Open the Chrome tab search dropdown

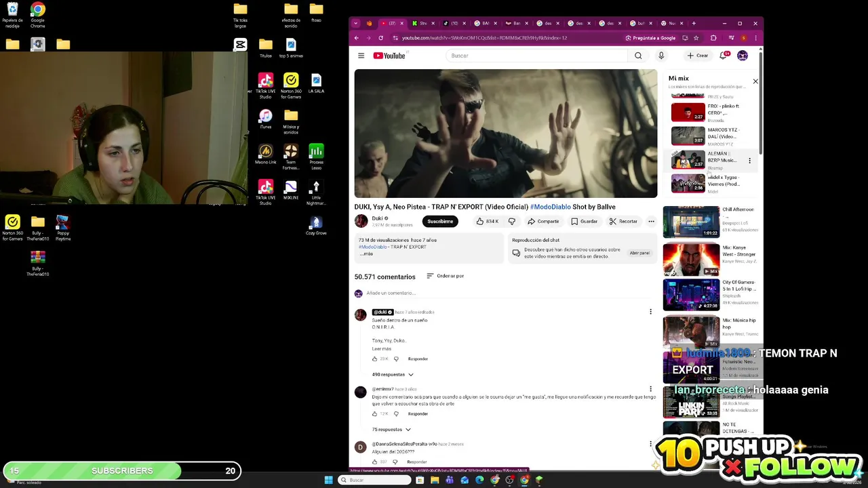point(355,23)
